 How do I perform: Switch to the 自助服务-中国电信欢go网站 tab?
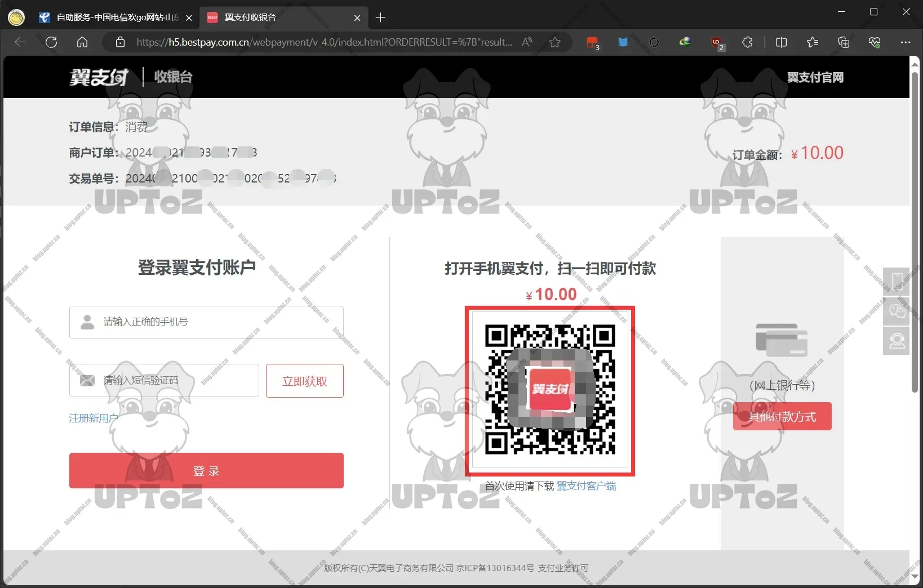pos(116,17)
